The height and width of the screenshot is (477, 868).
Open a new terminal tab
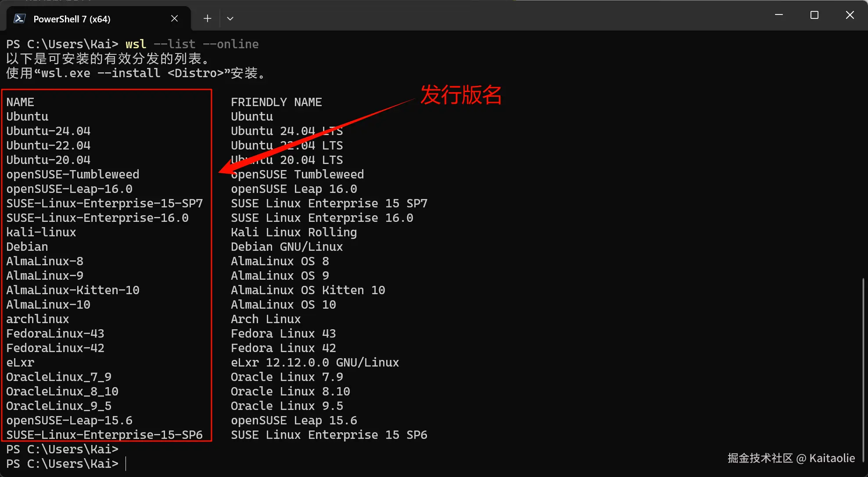(x=207, y=18)
